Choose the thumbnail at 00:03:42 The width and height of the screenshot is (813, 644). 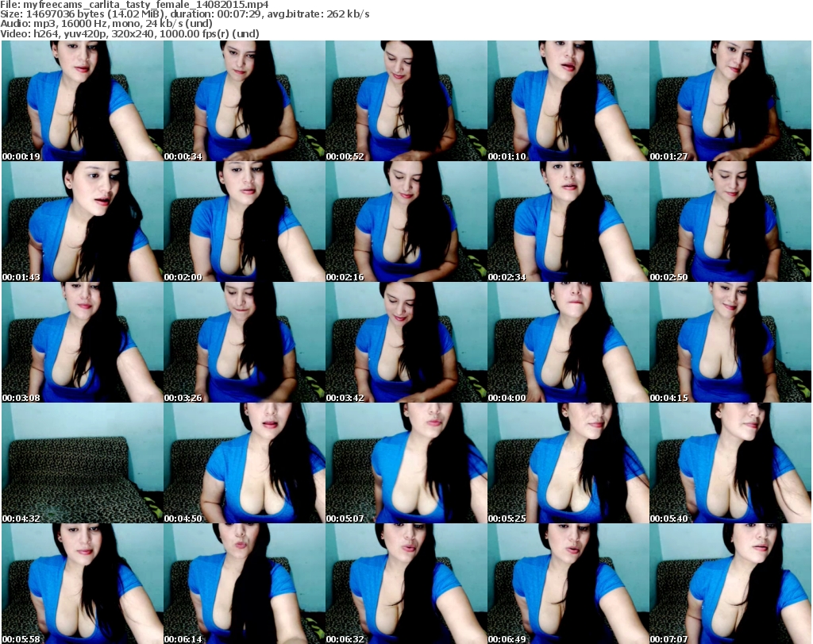tap(406, 343)
